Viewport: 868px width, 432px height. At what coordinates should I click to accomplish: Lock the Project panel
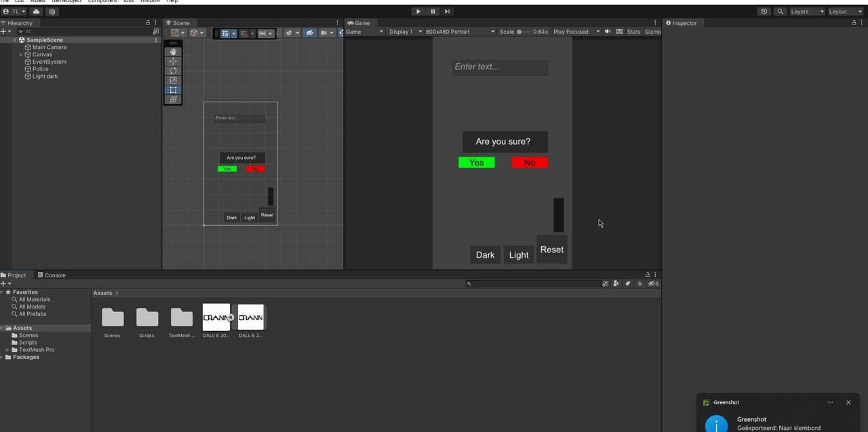[x=648, y=275]
